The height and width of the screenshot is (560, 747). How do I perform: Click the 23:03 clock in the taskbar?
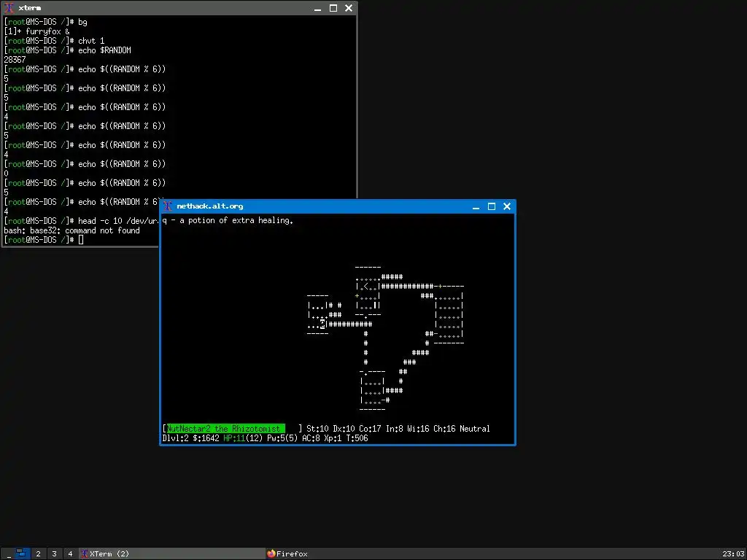click(732, 554)
